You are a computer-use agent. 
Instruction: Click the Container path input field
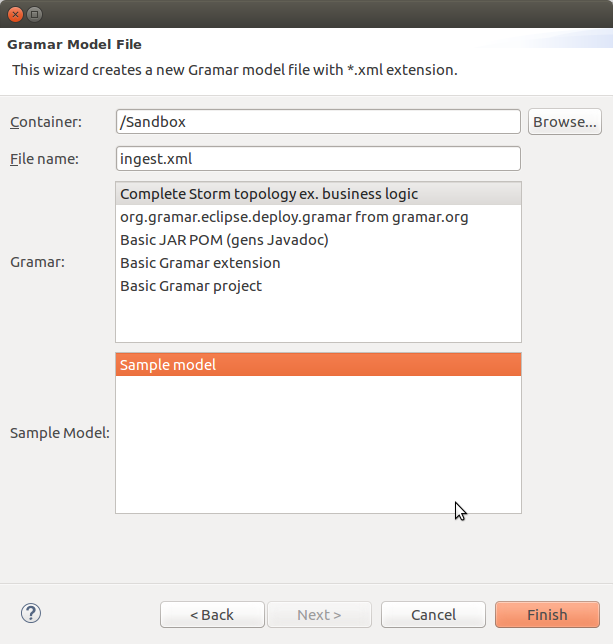tap(318, 122)
